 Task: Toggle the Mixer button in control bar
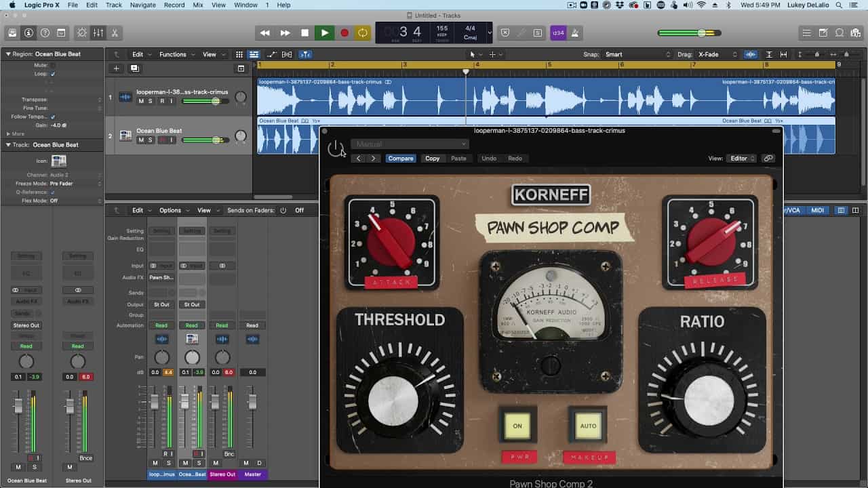pos(98,33)
